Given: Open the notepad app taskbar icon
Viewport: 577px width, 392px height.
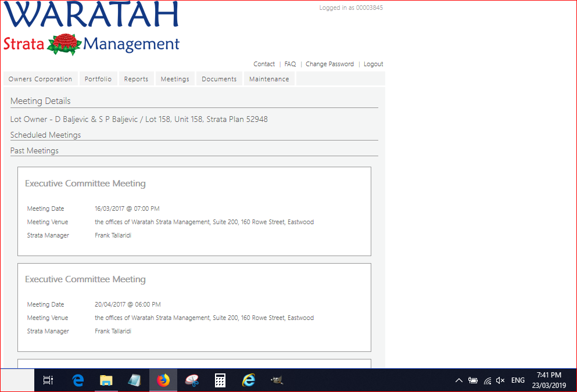Looking at the screenshot, I should pos(134,380).
